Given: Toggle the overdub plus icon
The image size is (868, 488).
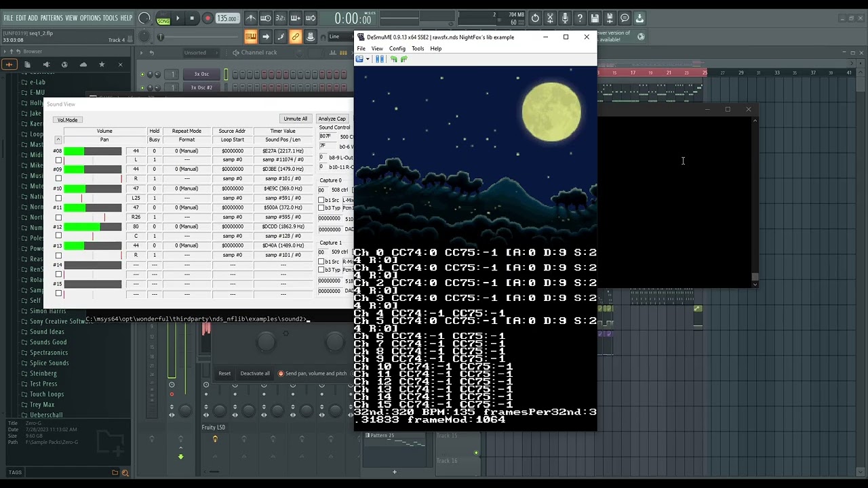Looking at the screenshot, I should coord(296,18).
